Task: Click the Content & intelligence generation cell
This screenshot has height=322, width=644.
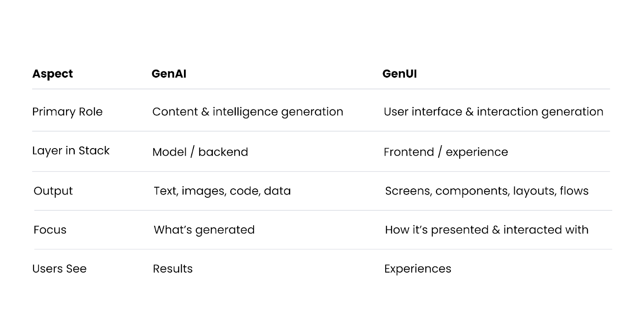Action: point(248,111)
